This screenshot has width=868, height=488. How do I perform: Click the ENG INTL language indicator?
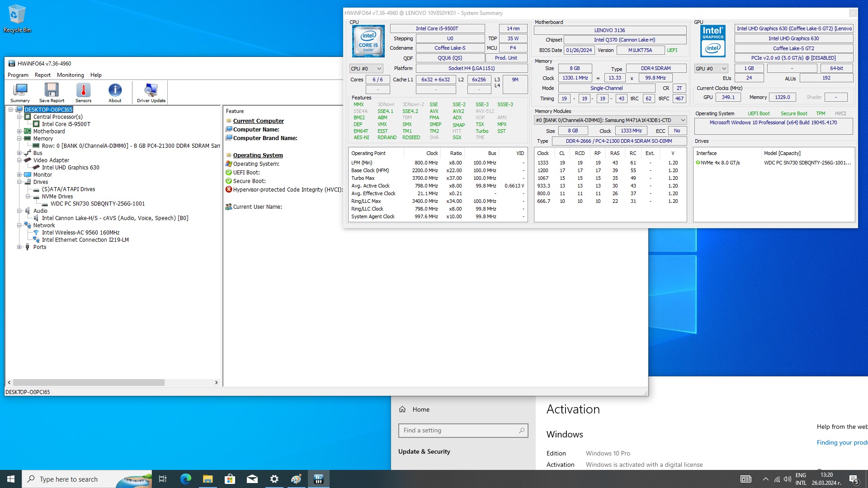(x=801, y=479)
